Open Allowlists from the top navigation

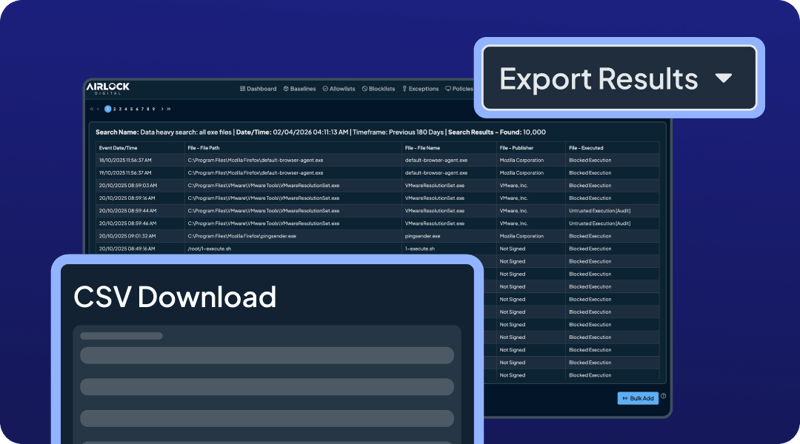click(x=338, y=89)
